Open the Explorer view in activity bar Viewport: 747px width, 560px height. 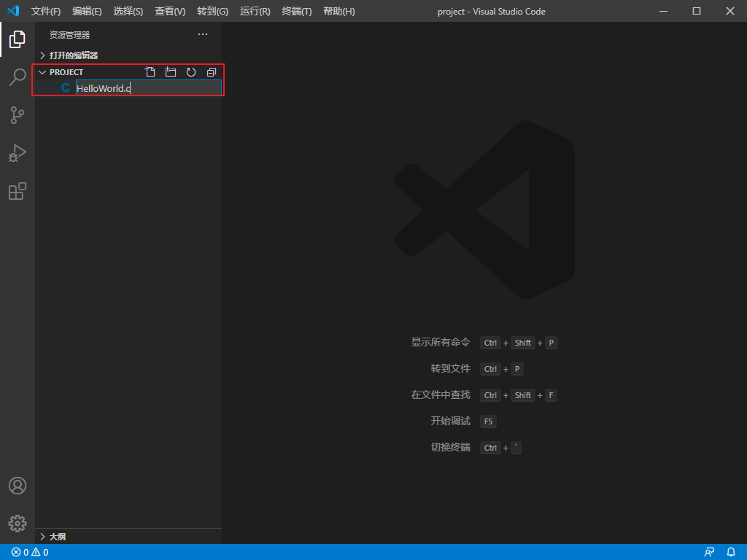pyautogui.click(x=18, y=39)
